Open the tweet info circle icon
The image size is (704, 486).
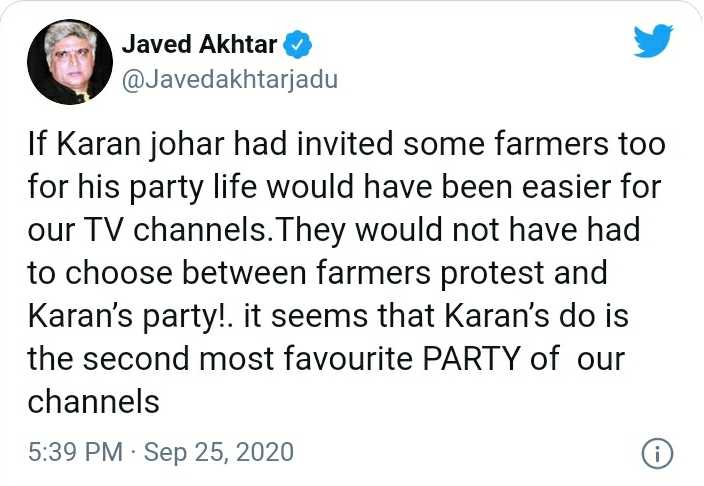pyautogui.click(x=657, y=454)
